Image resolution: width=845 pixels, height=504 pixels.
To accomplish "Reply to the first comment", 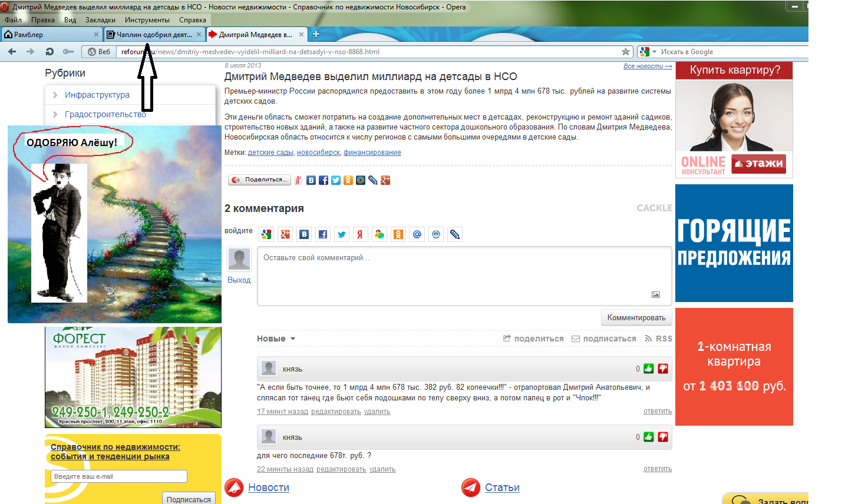I will (658, 411).
